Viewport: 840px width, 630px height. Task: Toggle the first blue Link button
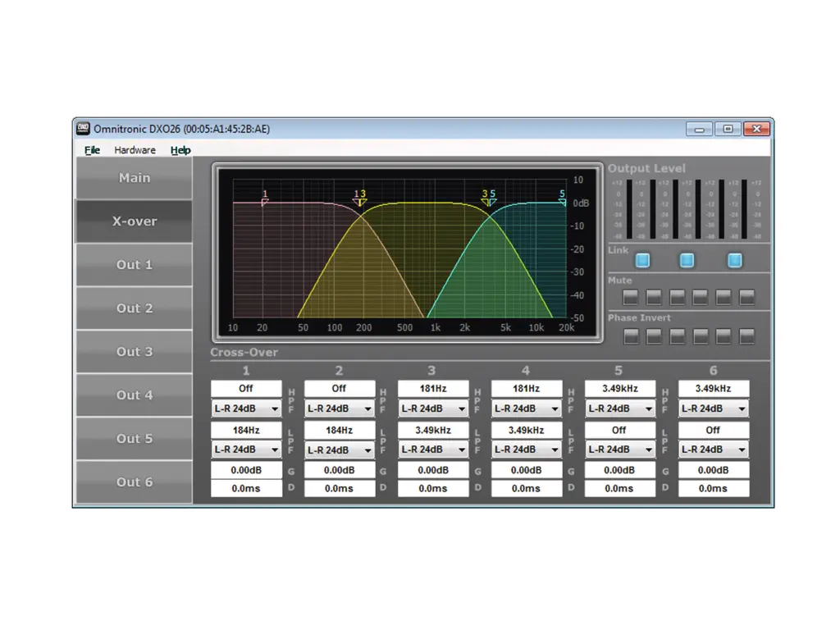pyautogui.click(x=642, y=260)
